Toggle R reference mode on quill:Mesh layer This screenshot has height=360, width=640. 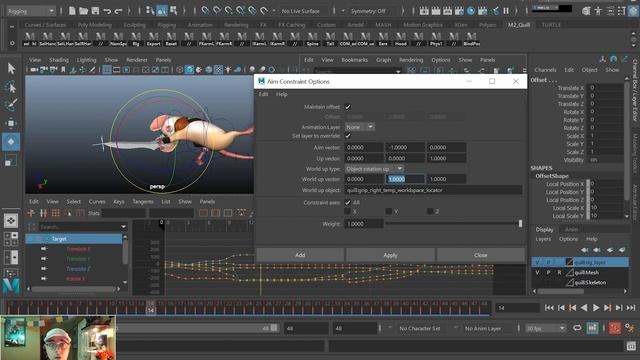[559, 272]
